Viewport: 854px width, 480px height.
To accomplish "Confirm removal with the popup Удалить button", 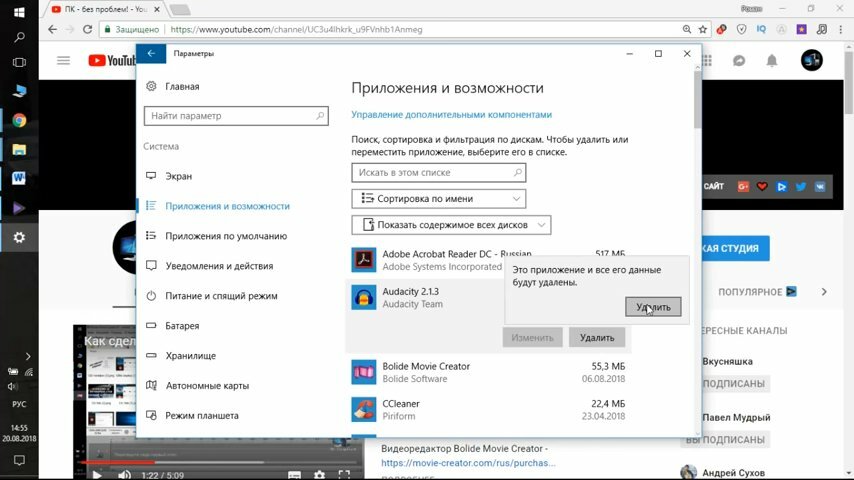I will tap(652, 307).
